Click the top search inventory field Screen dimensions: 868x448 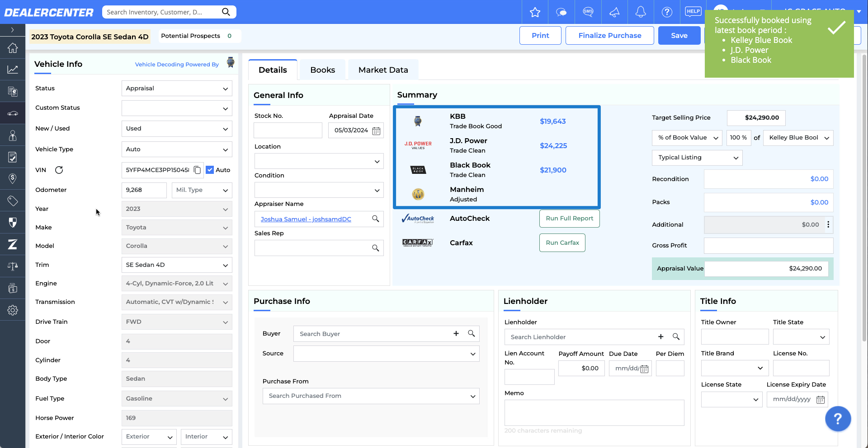point(169,12)
